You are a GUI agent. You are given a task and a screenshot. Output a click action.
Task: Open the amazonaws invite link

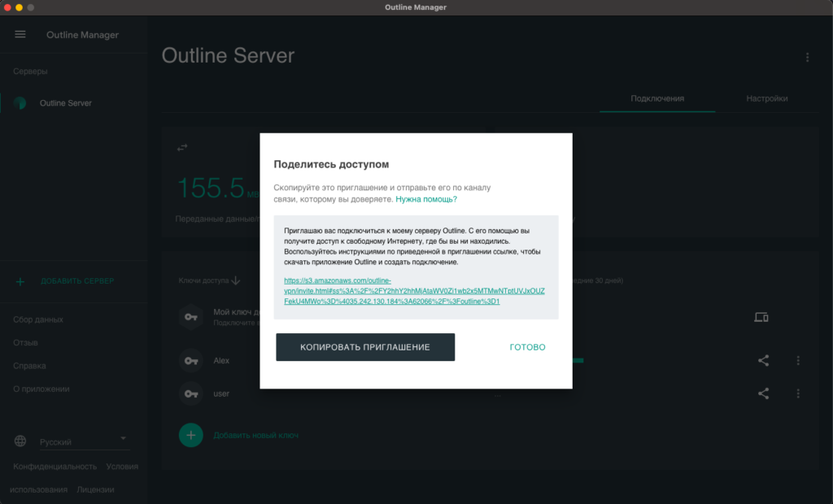[x=414, y=291]
